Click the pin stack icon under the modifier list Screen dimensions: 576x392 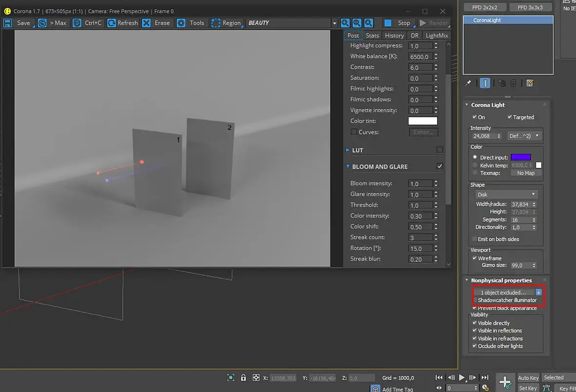468,83
